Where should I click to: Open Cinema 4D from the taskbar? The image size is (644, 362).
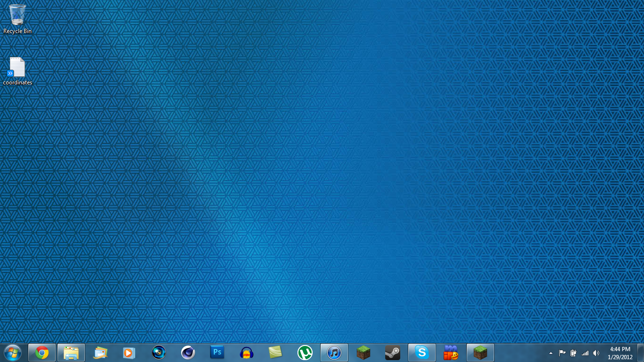pos(188,353)
